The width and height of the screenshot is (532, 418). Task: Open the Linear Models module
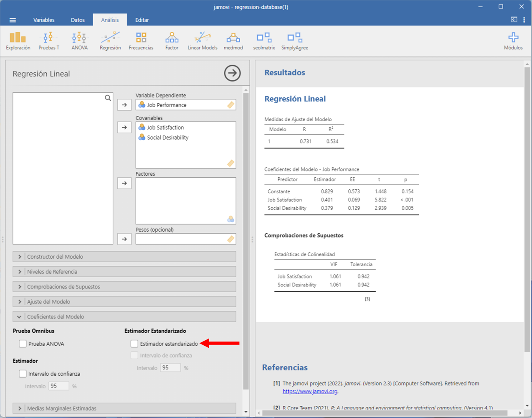click(x=203, y=41)
